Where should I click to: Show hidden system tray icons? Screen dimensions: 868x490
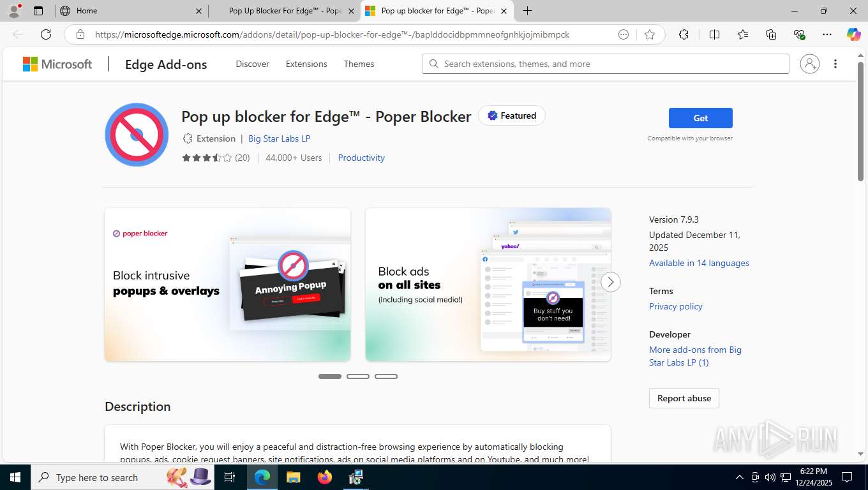tap(740, 477)
